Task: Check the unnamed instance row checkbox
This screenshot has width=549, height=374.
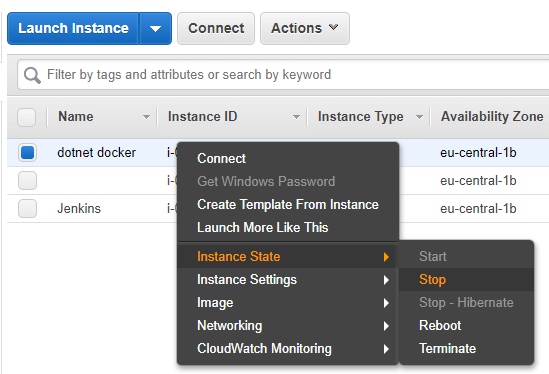Action: point(27,181)
